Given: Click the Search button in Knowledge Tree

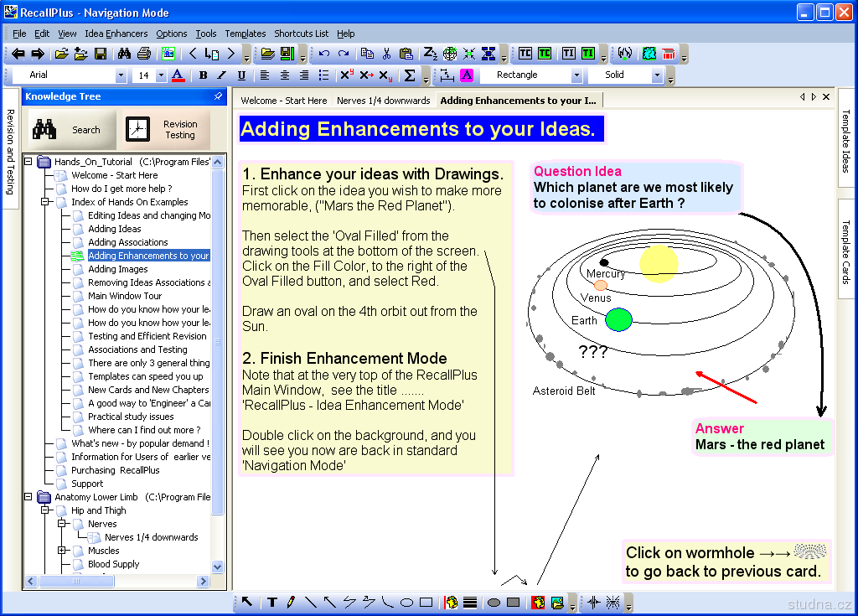Looking at the screenshot, I should click(72, 130).
